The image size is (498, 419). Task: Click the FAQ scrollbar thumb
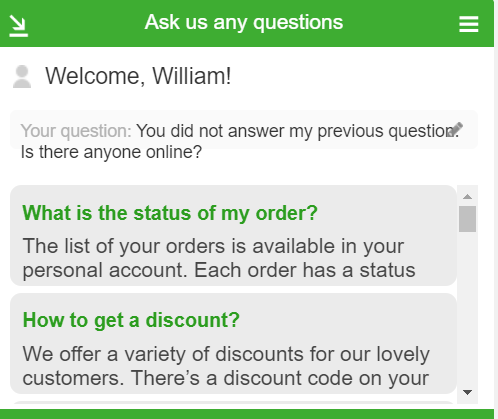467,219
